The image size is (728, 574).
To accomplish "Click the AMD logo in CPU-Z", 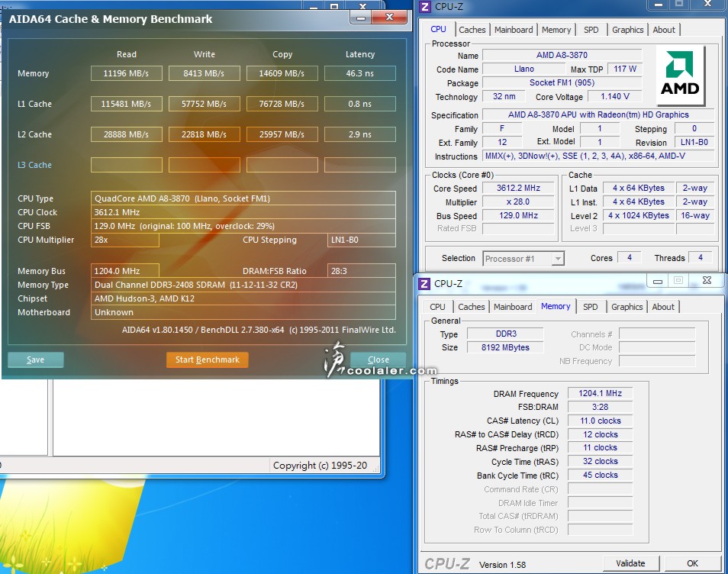I will click(680, 75).
